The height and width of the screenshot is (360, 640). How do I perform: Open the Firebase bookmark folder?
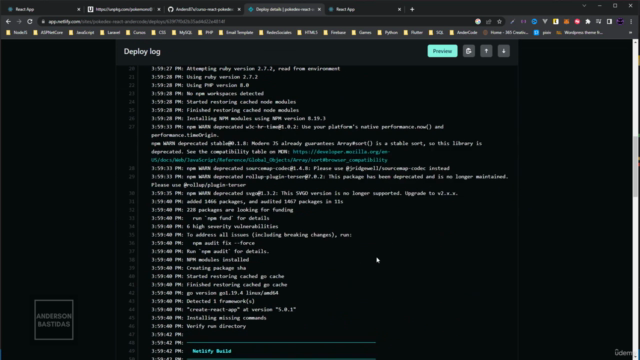coord(335,32)
